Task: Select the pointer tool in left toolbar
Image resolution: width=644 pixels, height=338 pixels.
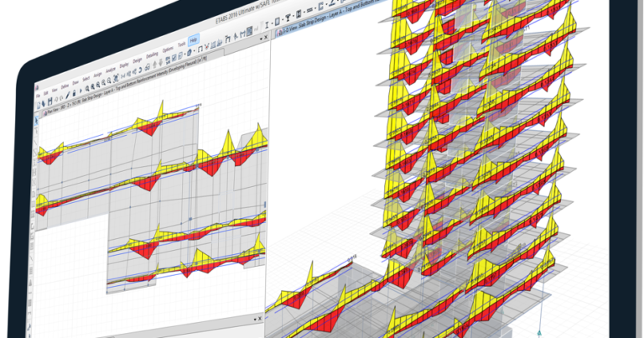Action: 36,120
